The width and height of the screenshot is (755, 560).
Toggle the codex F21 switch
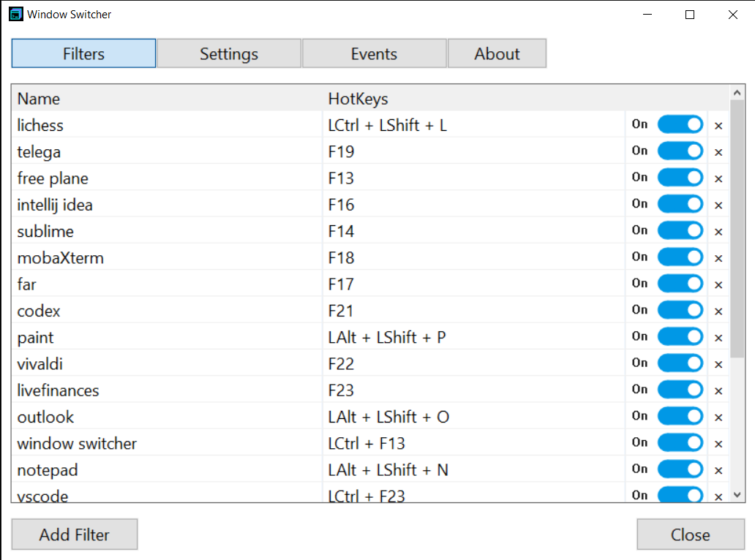[680, 310]
